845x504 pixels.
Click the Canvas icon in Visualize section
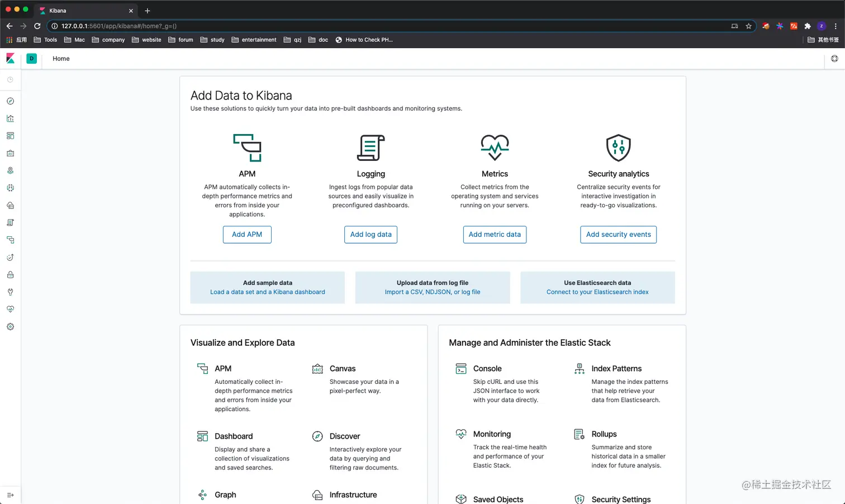coord(317,369)
